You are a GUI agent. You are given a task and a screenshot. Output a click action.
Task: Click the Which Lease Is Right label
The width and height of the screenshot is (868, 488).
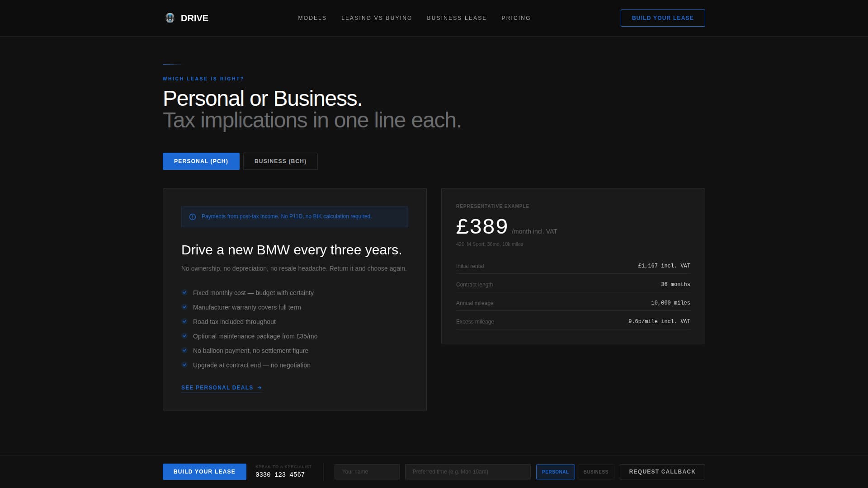tap(203, 79)
